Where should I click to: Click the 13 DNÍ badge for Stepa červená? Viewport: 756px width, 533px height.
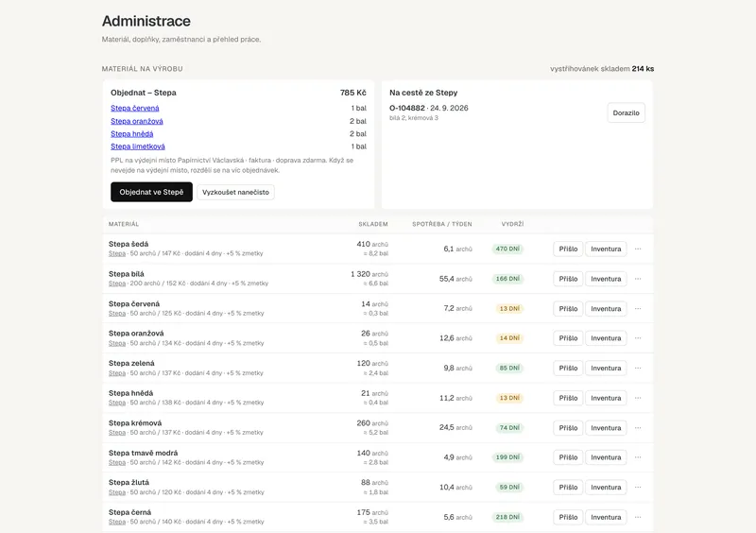pos(509,309)
